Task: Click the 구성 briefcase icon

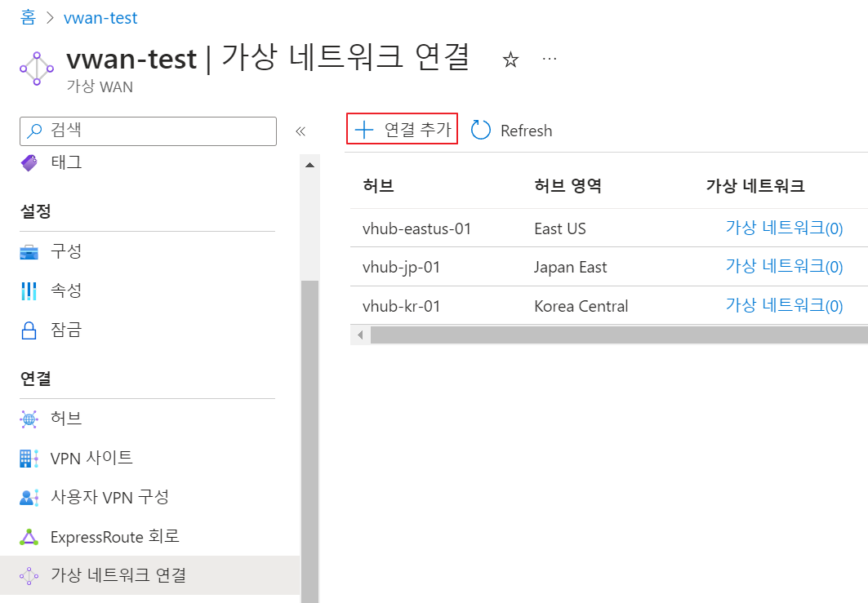Action: point(29,252)
